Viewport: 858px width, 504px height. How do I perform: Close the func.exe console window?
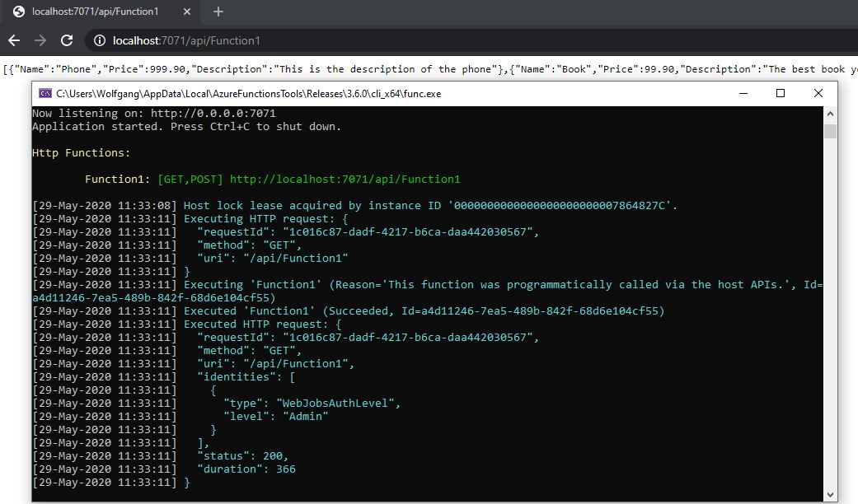pos(818,94)
